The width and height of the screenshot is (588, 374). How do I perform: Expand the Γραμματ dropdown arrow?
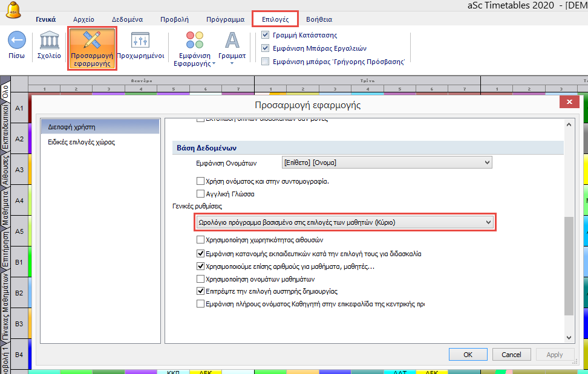[x=232, y=63]
